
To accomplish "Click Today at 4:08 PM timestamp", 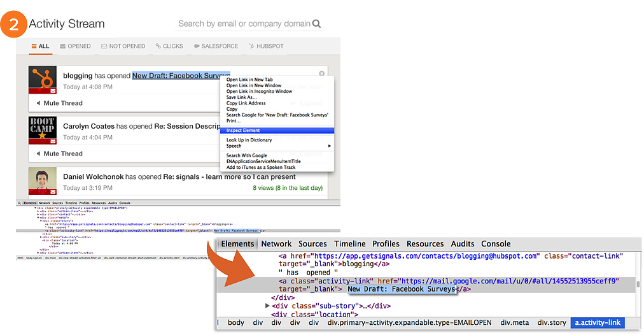I will [87, 87].
